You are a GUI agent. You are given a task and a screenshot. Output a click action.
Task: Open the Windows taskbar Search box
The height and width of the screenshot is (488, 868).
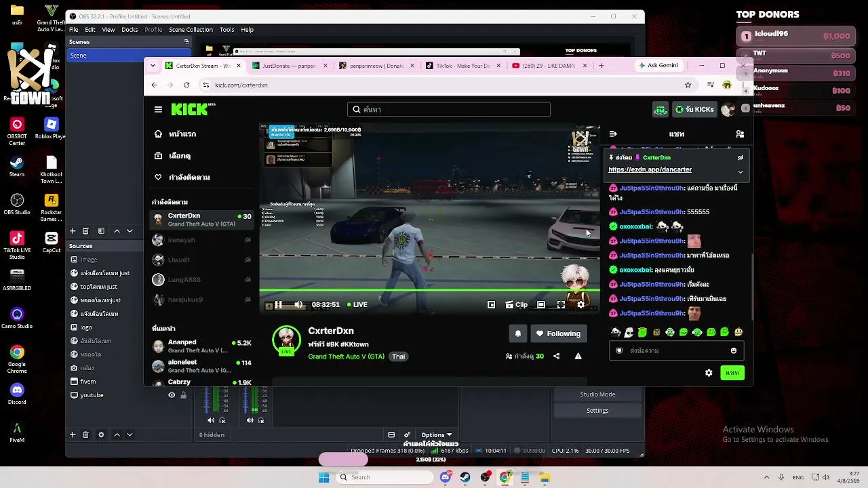pyautogui.click(x=384, y=477)
